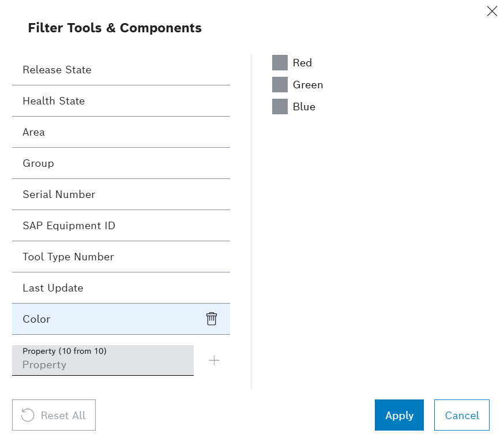The width and height of the screenshot is (504, 441).
Task: Select the Health State filter
Action: (x=121, y=101)
